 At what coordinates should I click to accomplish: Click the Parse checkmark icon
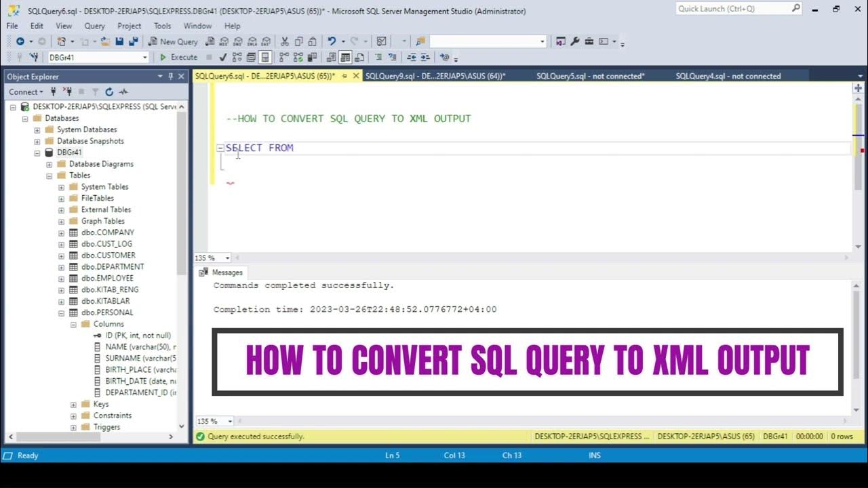[222, 57]
